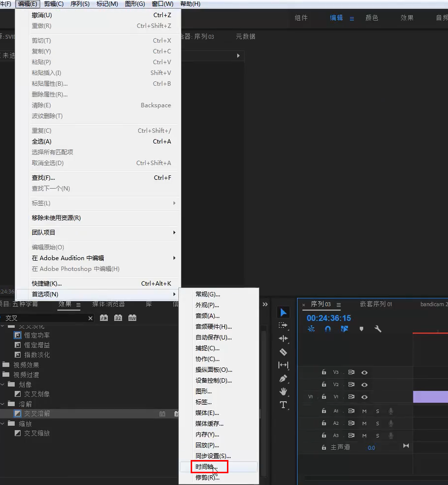Viewport: 448px width, 485px height.
Task: Select the Track Select Forward tool
Action: 283,325
